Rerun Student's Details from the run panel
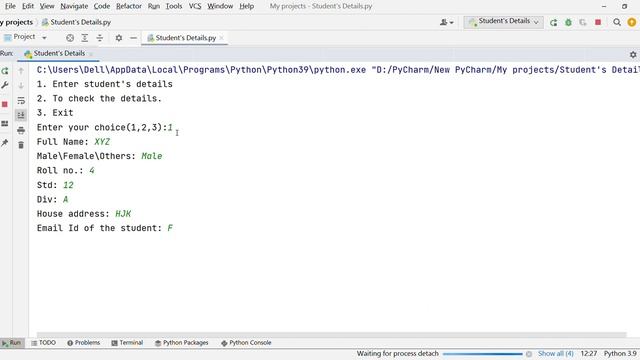 5,71
